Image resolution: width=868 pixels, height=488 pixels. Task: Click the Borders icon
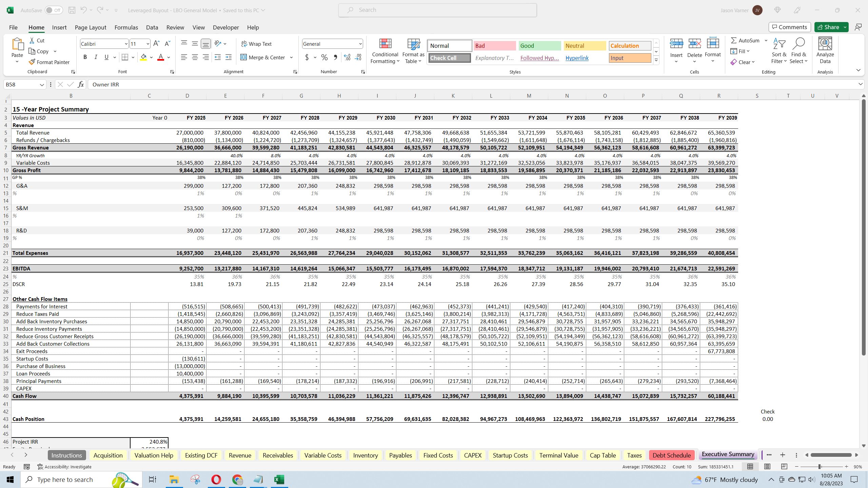[x=125, y=57]
